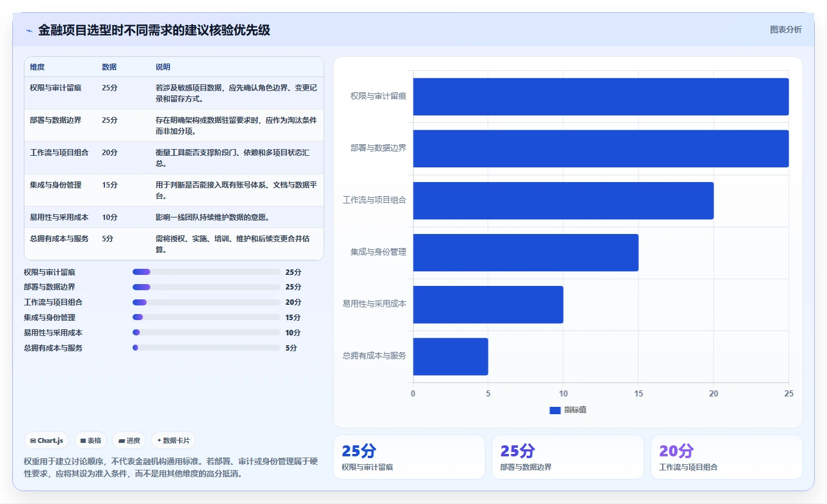Toggle the 指标值 legend swatch below chart
Image resolution: width=827 pixels, height=504 pixels.
coord(555,411)
